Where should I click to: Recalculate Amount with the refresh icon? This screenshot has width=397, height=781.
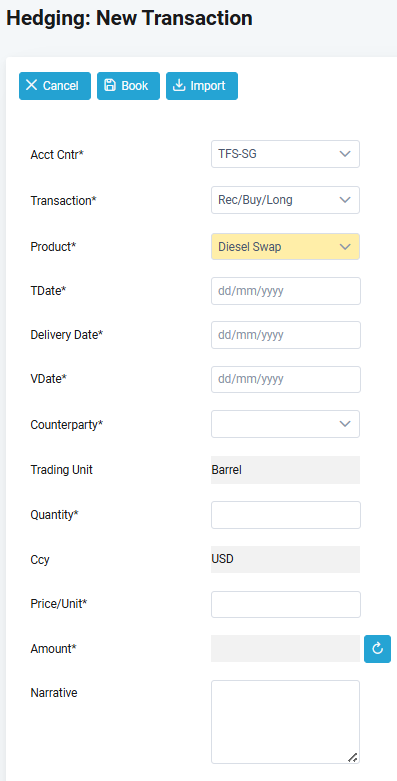point(377,649)
